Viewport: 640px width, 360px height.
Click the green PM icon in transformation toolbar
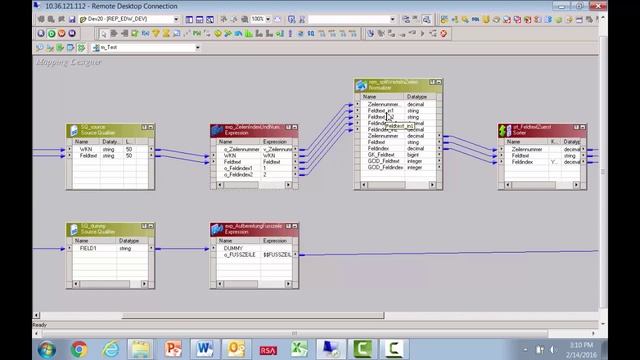[x=197, y=34]
